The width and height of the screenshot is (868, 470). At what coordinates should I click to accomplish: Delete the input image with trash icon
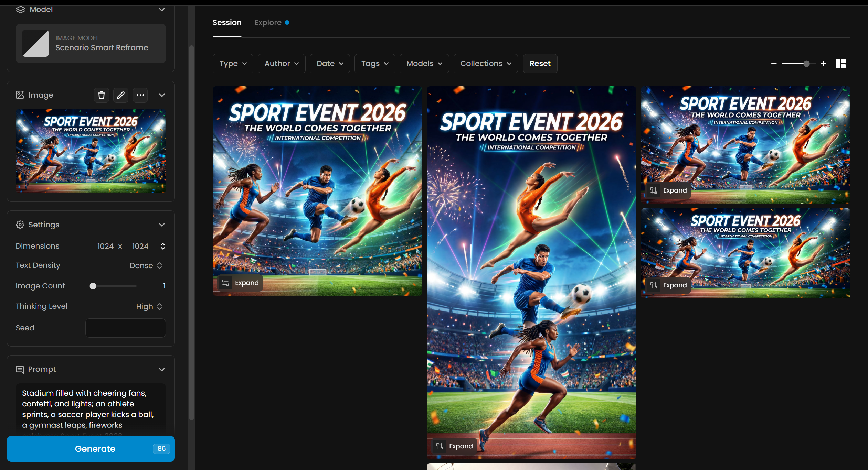(102, 95)
